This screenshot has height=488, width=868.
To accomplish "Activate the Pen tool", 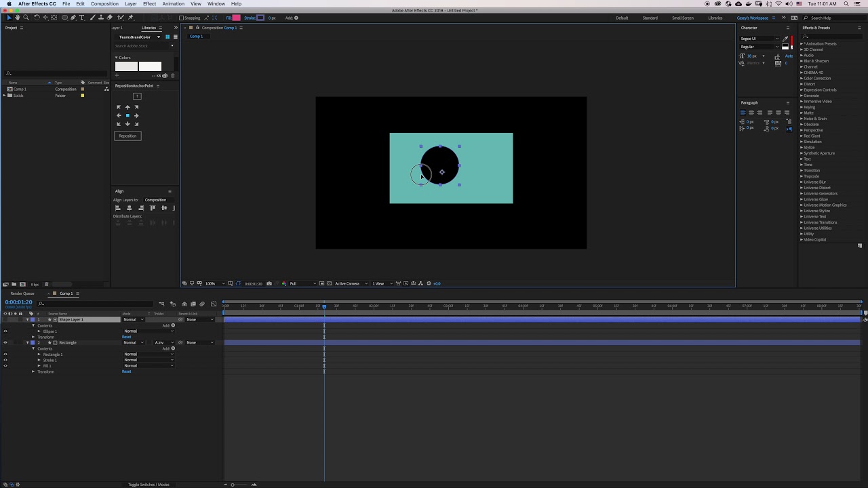I will pyautogui.click(x=73, y=18).
